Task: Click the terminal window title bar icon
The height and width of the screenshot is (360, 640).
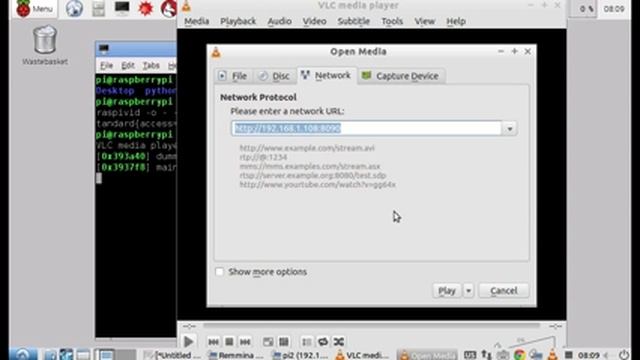Action: pyautogui.click(x=104, y=49)
